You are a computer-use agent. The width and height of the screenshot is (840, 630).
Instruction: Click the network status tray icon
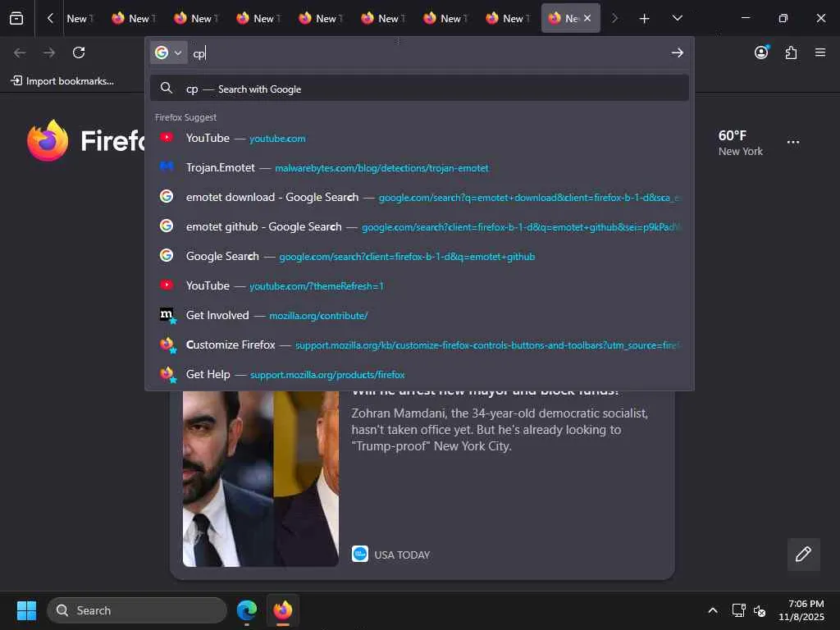point(739,610)
